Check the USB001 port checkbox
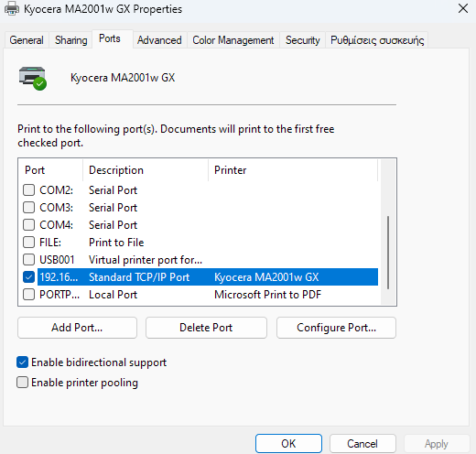The width and height of the screenshot is (476, 454). tap(28, 260)
